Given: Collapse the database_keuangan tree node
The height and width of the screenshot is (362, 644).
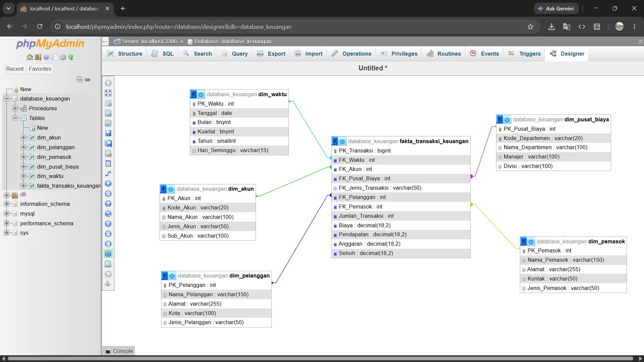Looking at the screenshot, I should [x=6, y=99].
